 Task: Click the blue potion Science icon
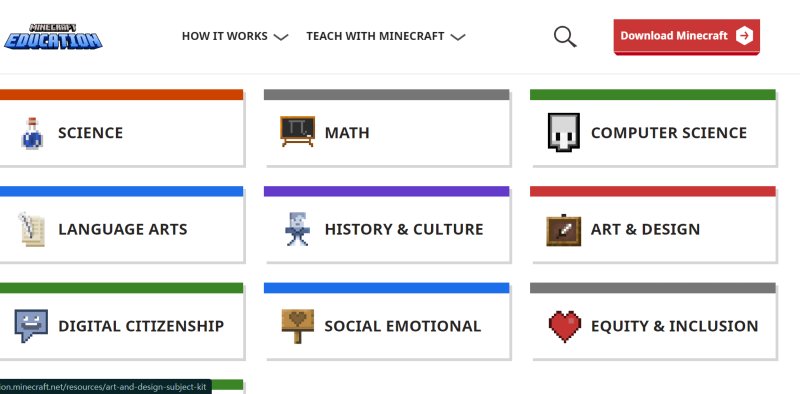(32, 133)
